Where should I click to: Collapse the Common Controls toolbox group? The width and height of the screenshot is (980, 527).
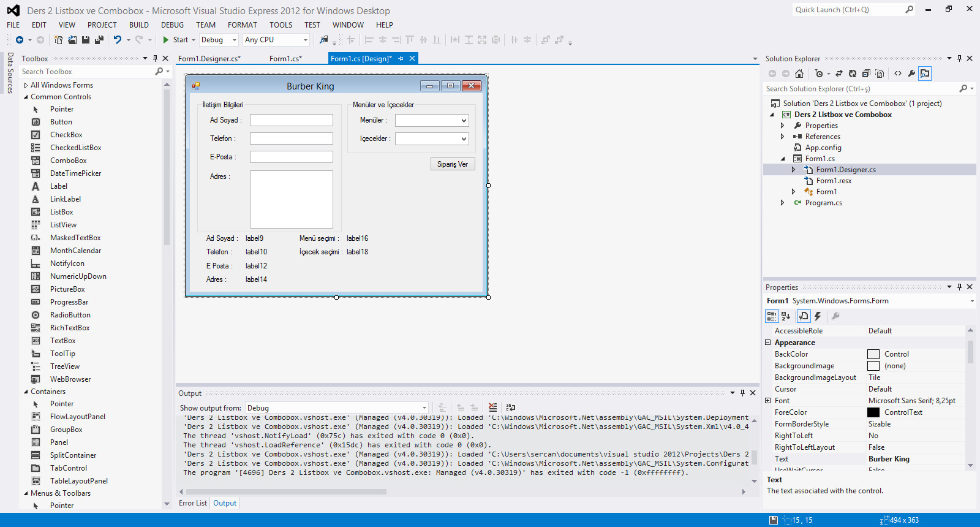(26, 97)
